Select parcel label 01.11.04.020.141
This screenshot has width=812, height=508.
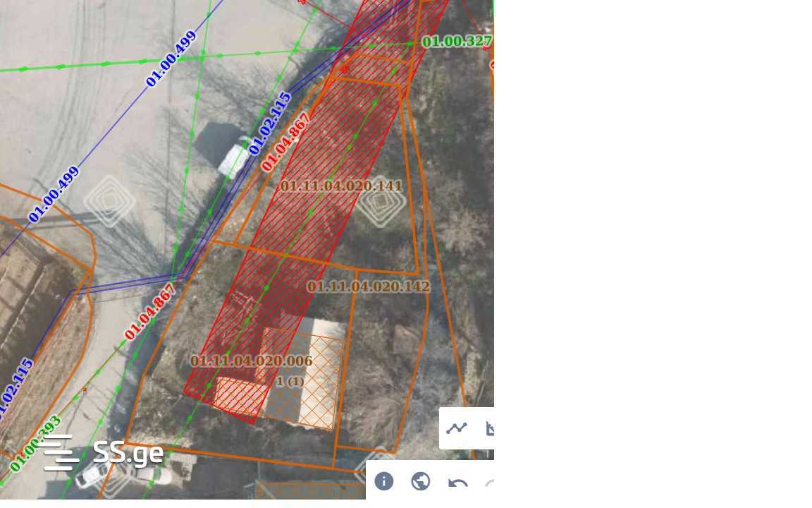coord(341,186)
